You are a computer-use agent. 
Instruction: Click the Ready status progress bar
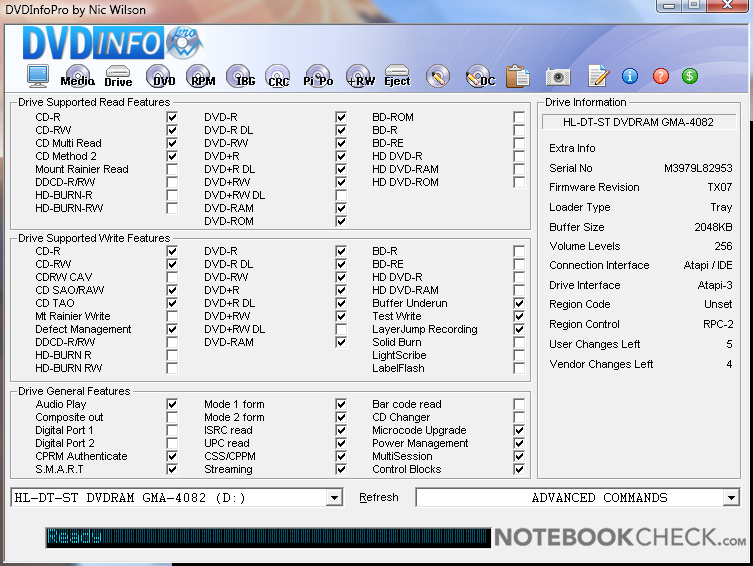point(268,537)
